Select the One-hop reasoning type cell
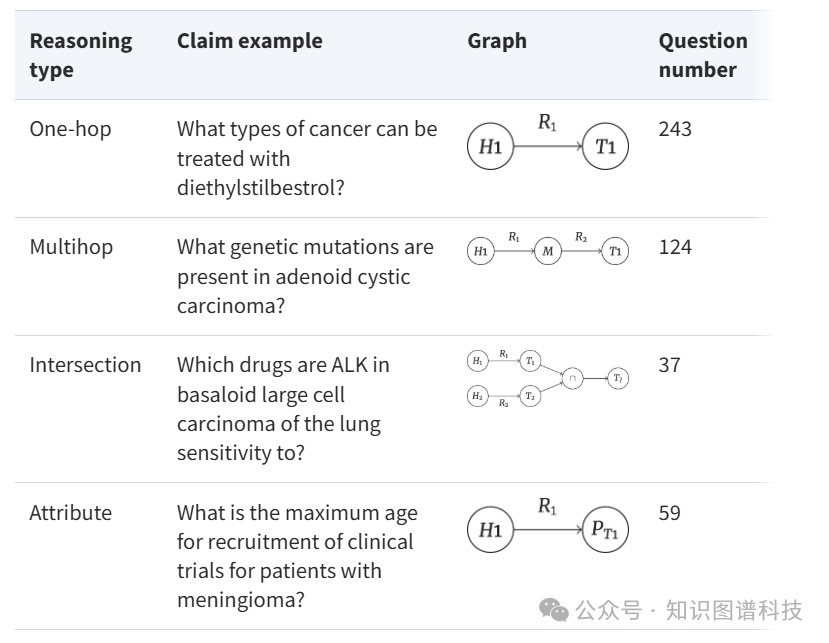This screenshot has width=829, height=643. click(70, 129)
